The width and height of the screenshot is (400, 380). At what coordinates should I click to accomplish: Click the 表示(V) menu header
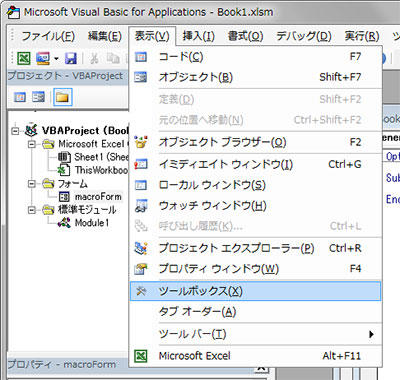coord(152,36)
